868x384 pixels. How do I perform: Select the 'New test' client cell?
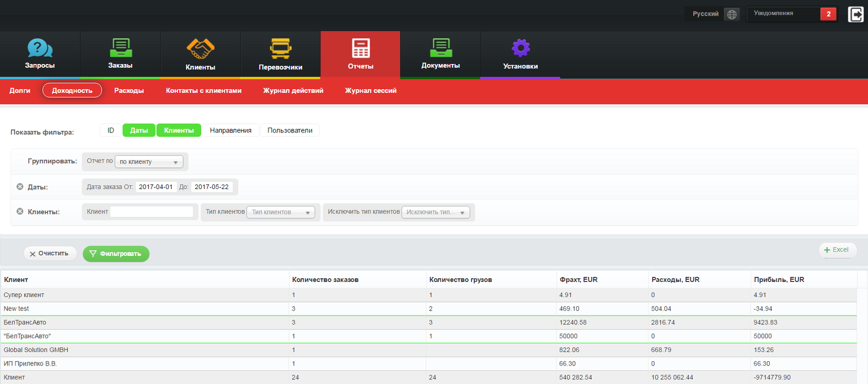pyautogui.click(x=16, y=309)
